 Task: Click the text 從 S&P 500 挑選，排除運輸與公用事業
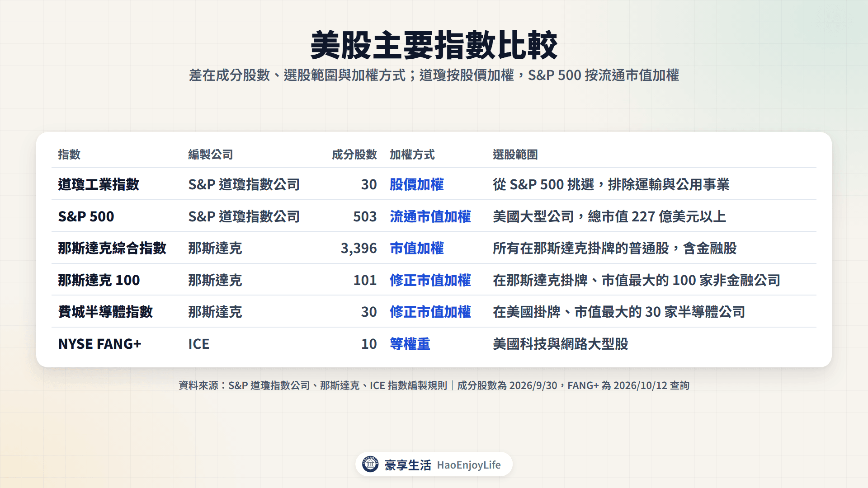point(611,184)
